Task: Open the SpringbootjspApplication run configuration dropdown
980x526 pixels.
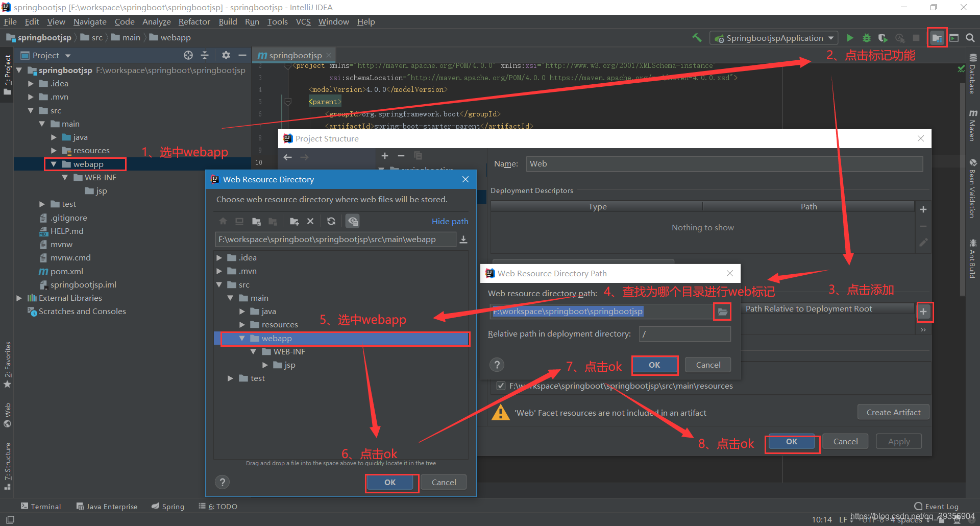Action: tap(774, 38)
